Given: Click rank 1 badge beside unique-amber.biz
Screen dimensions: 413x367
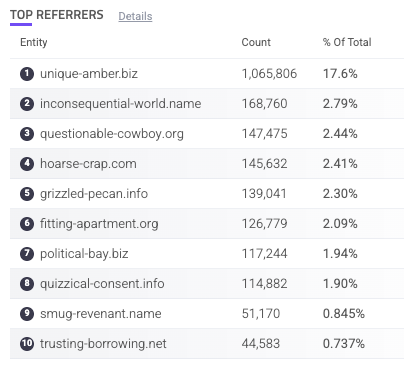Looking at the screenshot, I should pos(27,74).
